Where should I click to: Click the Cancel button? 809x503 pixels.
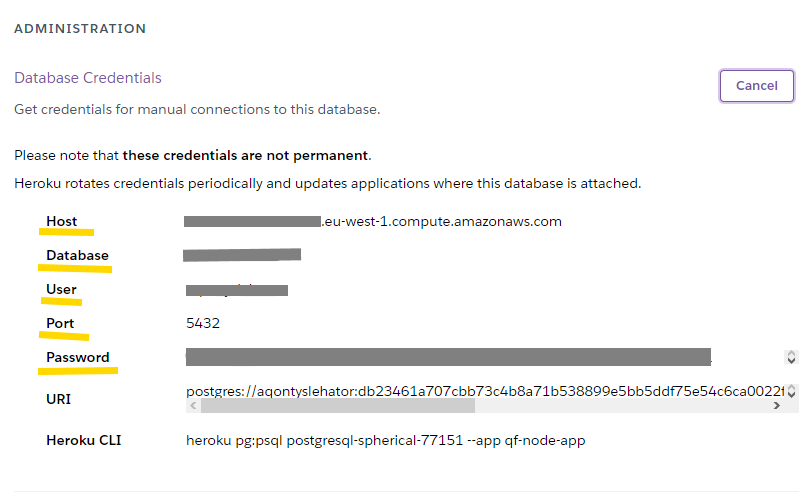(x=756, y=86)
